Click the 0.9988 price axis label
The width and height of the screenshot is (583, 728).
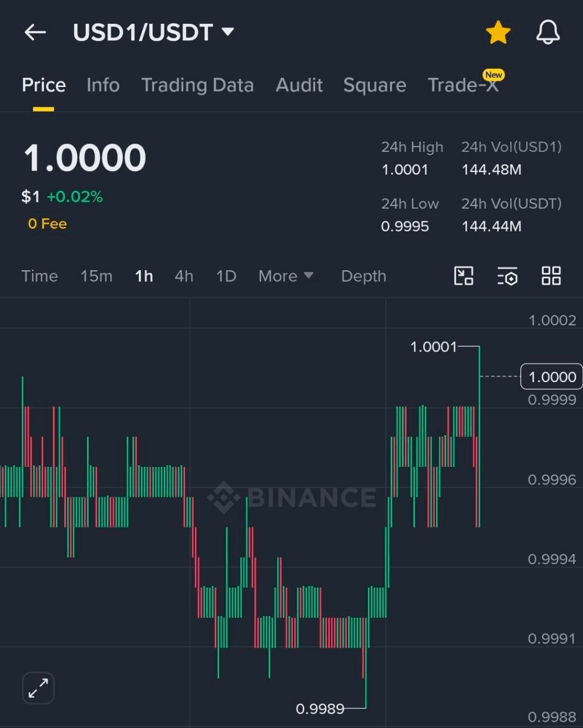[552, 717]
